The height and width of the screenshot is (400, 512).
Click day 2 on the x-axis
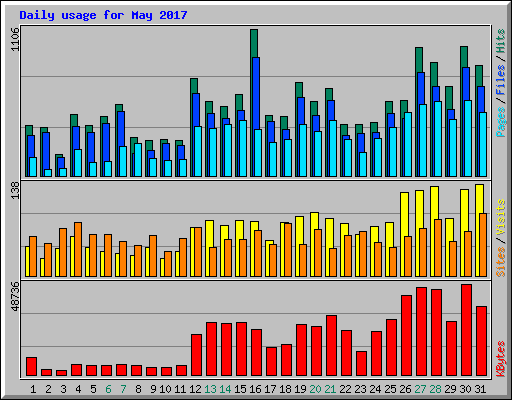(x=48, y=389)
